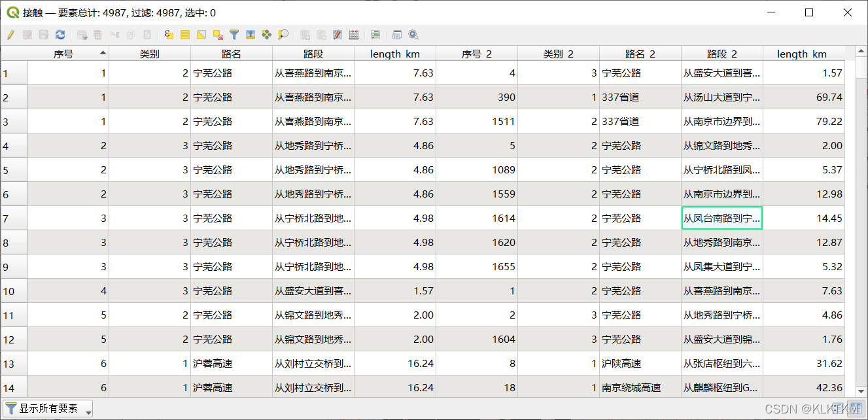Click the delete field toolbar icon
Screen dimensions: 868x420
click(321, 35)
